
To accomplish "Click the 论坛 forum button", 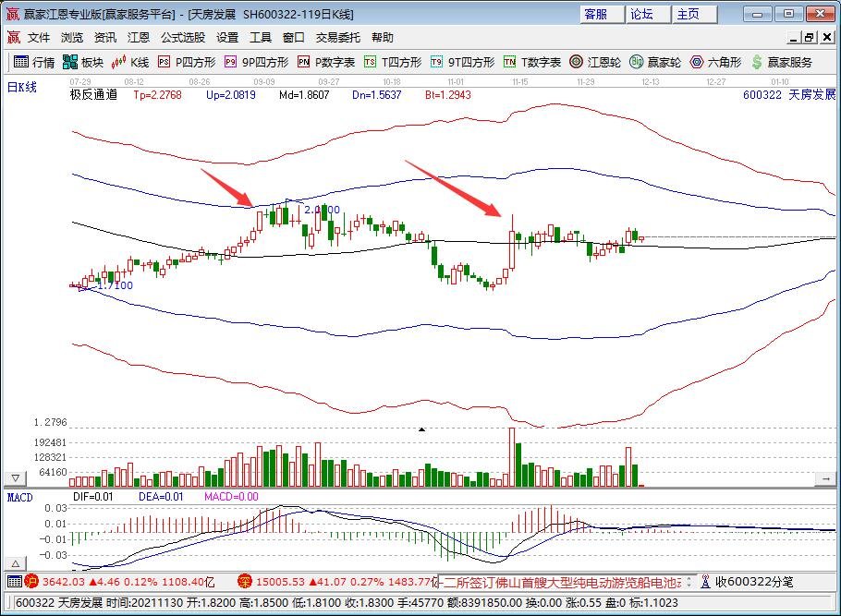I will point(642,14).
